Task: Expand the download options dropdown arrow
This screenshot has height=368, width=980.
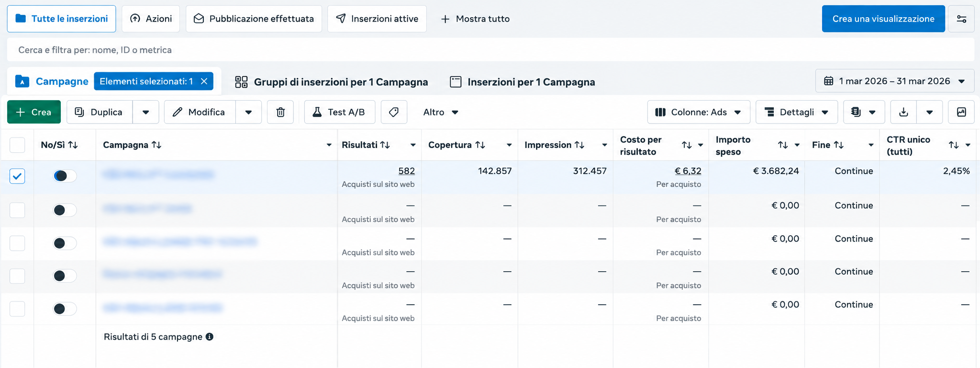Action: 930,112
